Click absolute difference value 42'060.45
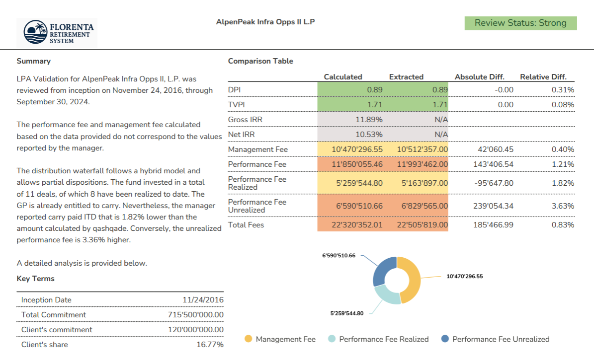The width and height of the screenshot is (594, 364). [x=496, y=149]
